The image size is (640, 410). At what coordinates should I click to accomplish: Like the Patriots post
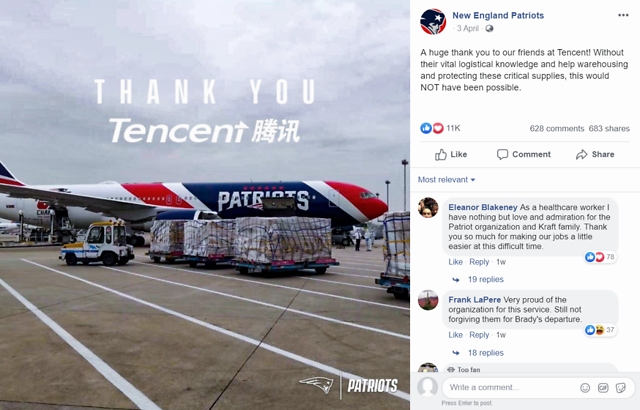[x=451, y=154]
